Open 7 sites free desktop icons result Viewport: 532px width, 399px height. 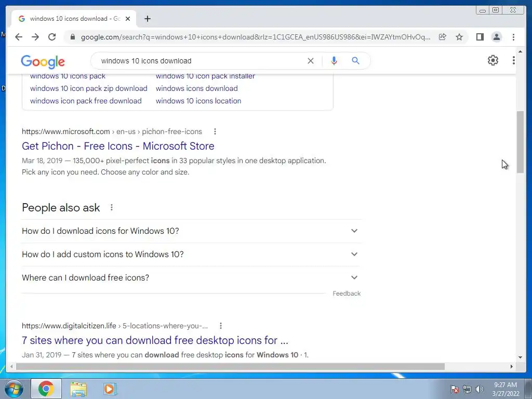tap(155, 340)
